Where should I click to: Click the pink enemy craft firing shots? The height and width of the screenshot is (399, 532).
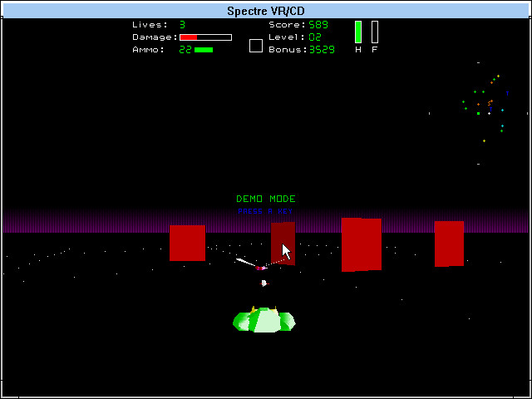point(260,268)
